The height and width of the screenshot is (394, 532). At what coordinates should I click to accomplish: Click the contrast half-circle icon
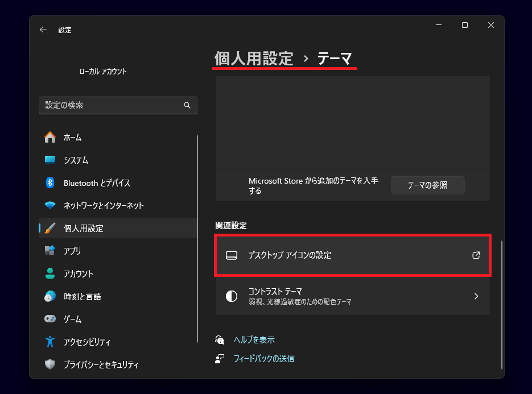tap(232, 296)
